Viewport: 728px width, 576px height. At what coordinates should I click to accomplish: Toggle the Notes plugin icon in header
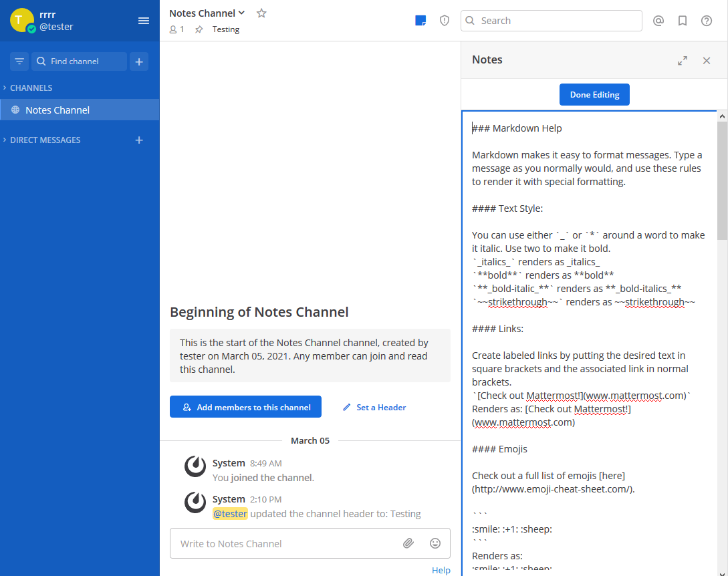click(x=420, y=21)
